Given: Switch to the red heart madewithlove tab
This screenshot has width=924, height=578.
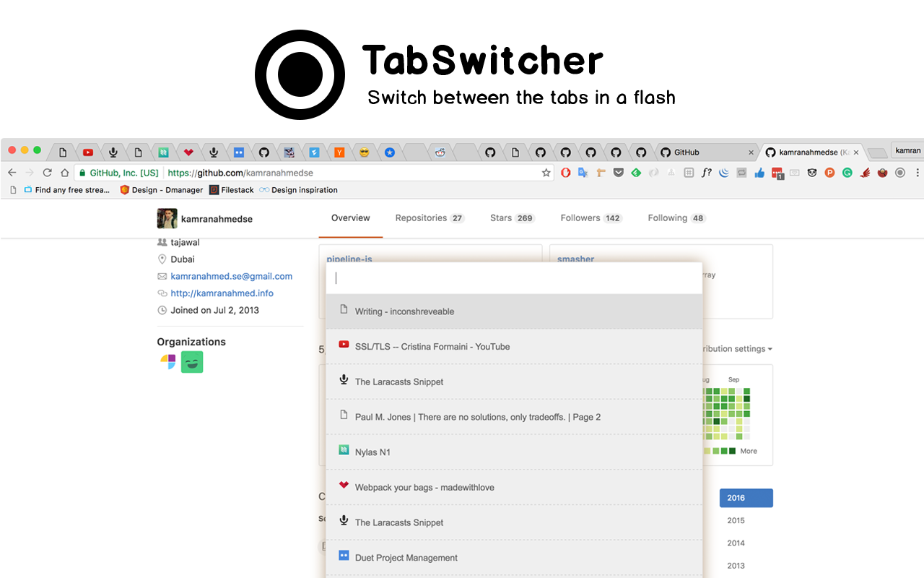Looking at the screenshot, I should point(188,152).
